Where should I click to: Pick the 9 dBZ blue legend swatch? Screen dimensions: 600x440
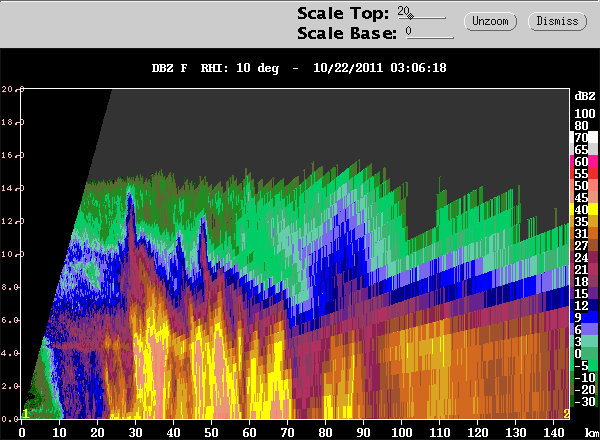click(x=584, y=317)
